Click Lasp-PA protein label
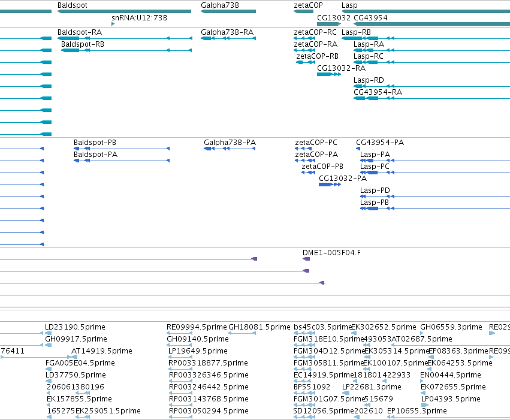This screenshot has width=510, height=420. (375, 155)
